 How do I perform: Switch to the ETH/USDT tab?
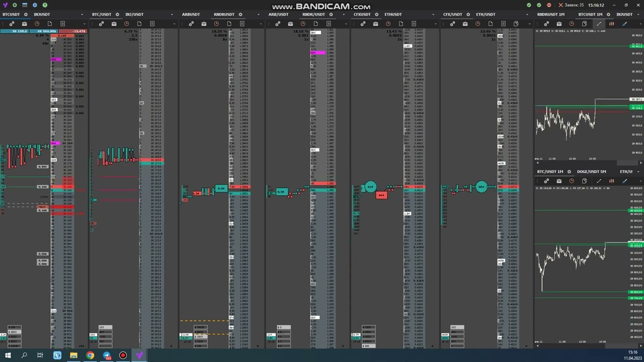(486, 15)
